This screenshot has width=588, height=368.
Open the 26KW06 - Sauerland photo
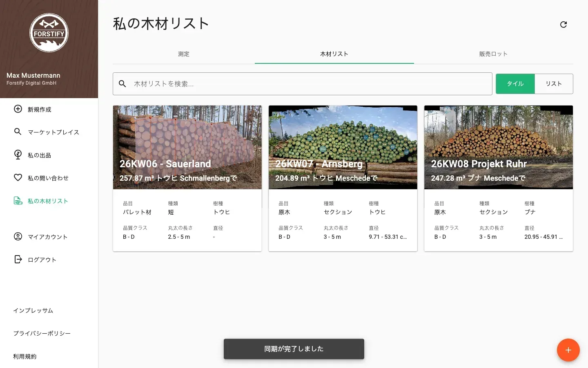pyautogui.click(x=187, y=147)
